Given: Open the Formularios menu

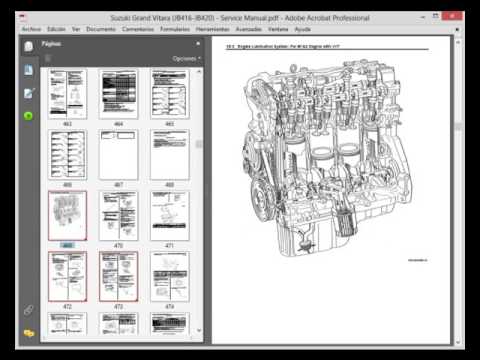Looking at the screenshot, I should click(175, 29).
